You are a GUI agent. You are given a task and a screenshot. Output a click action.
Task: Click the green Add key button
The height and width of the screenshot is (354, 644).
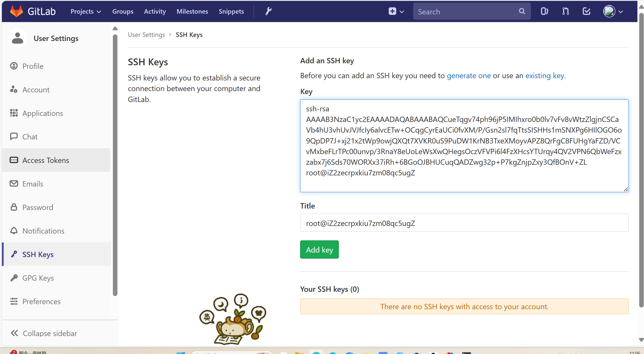tap(319, 249)
